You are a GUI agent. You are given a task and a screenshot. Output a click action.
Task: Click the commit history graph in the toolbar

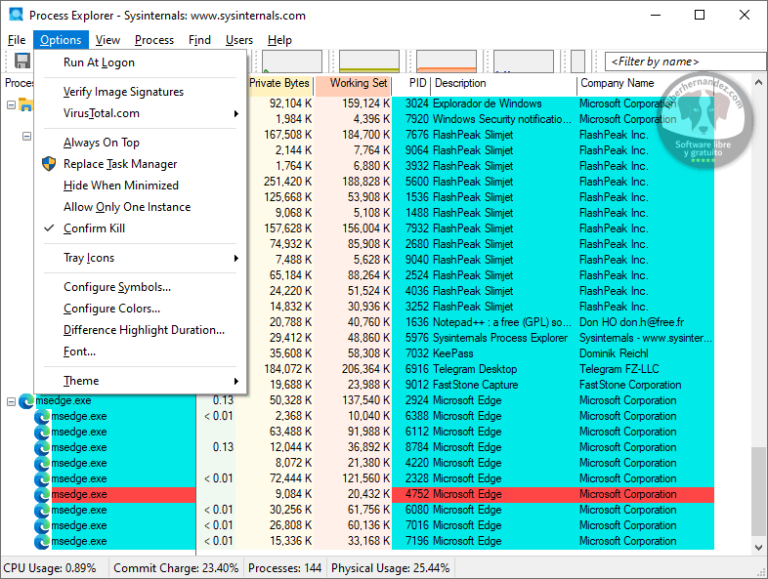click(369, 61)
